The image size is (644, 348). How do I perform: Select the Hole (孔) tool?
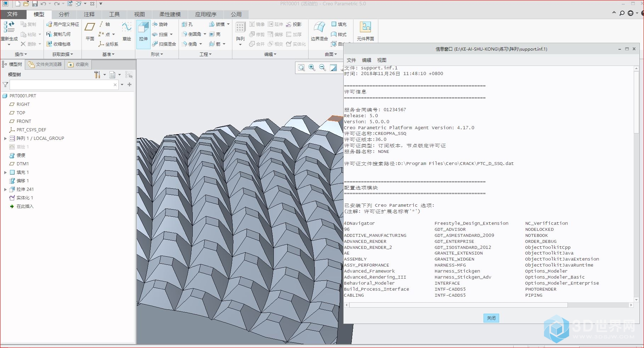[187, 24]
